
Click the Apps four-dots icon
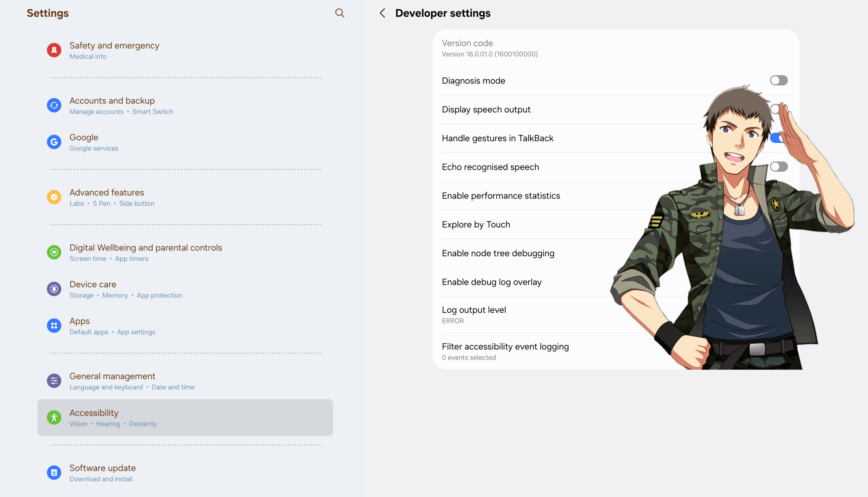[x=54, y=326]
